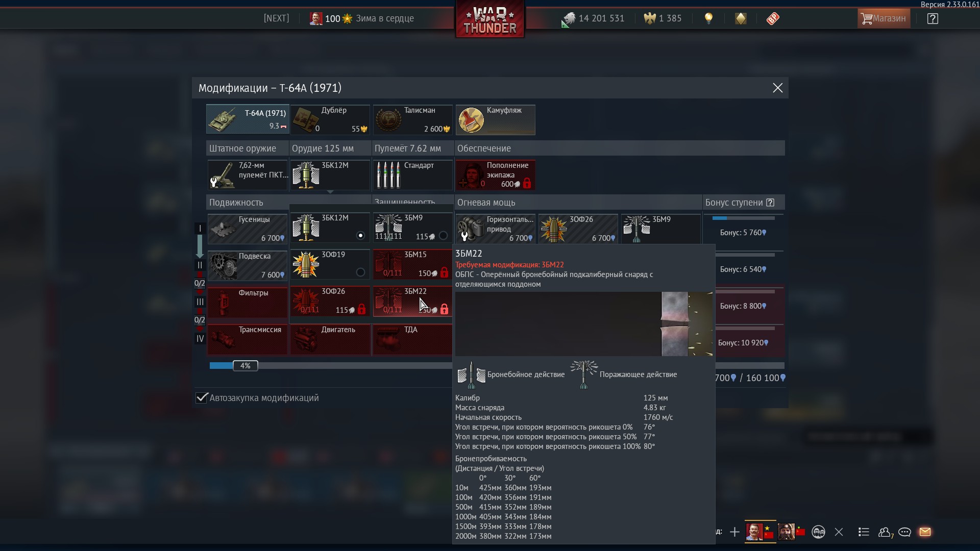980x551 pixels.
Task: Choose 3ОФ19 radio button in ammo list
Action: 360,272
